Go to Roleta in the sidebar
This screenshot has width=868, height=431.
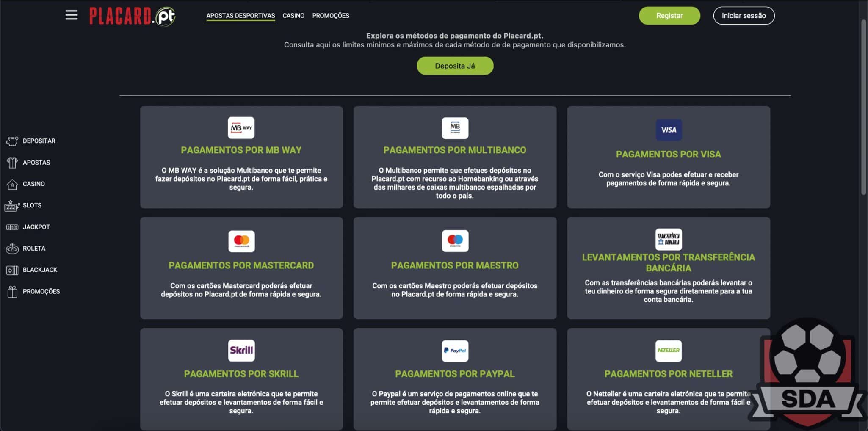[34, 249]
